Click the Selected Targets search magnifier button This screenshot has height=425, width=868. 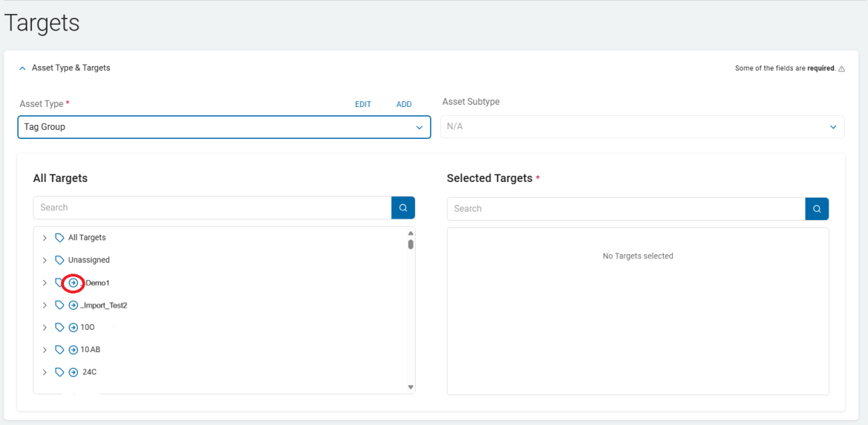click(817, 209)
